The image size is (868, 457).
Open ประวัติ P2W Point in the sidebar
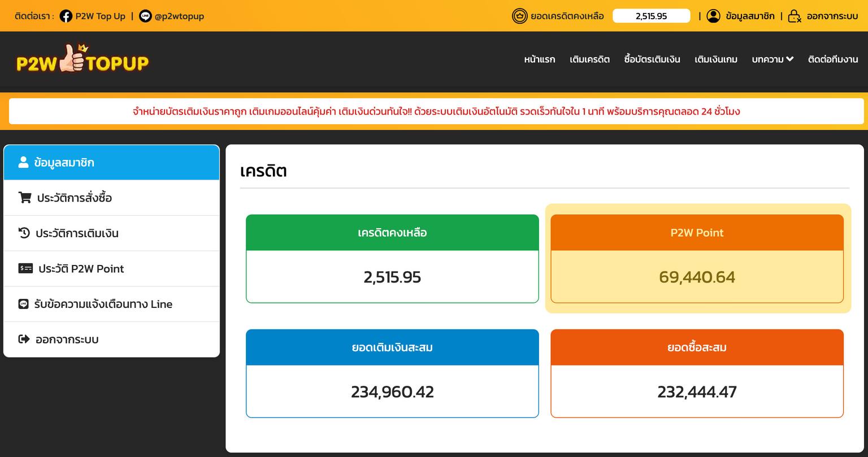(x=111, y=269)
